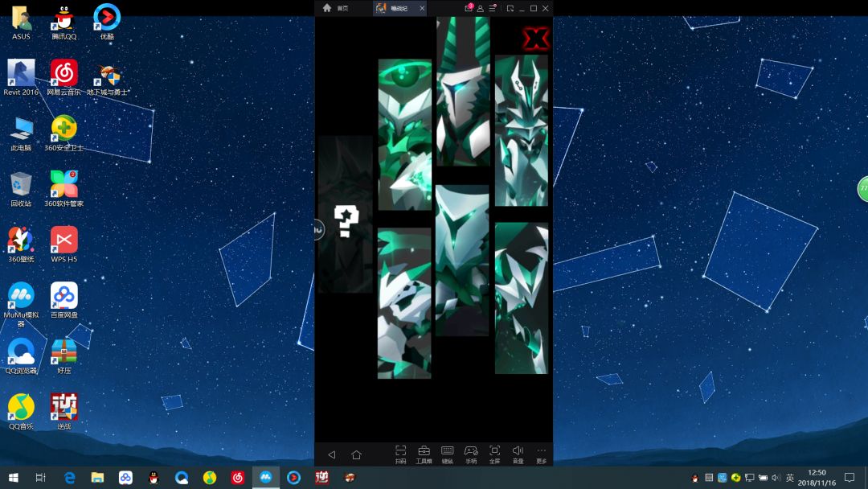Select the bottom-right clawed character card

click(522, 298)
